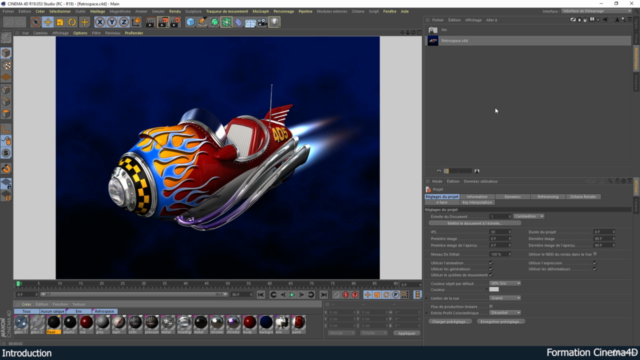Add a light object
Screen dimensions: 640x360
274,22
